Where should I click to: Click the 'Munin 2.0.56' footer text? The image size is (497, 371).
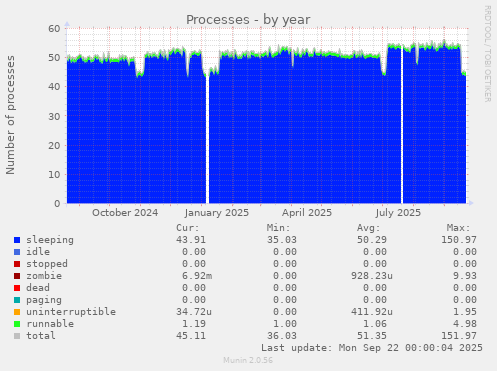click(x=248, y=360)
